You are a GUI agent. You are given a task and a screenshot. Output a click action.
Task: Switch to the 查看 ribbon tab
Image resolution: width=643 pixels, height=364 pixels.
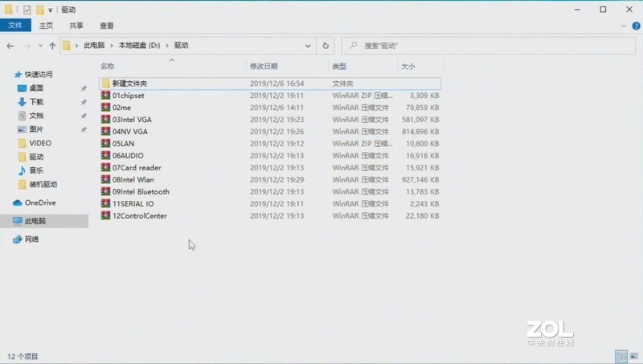click(x=107, y=26)
